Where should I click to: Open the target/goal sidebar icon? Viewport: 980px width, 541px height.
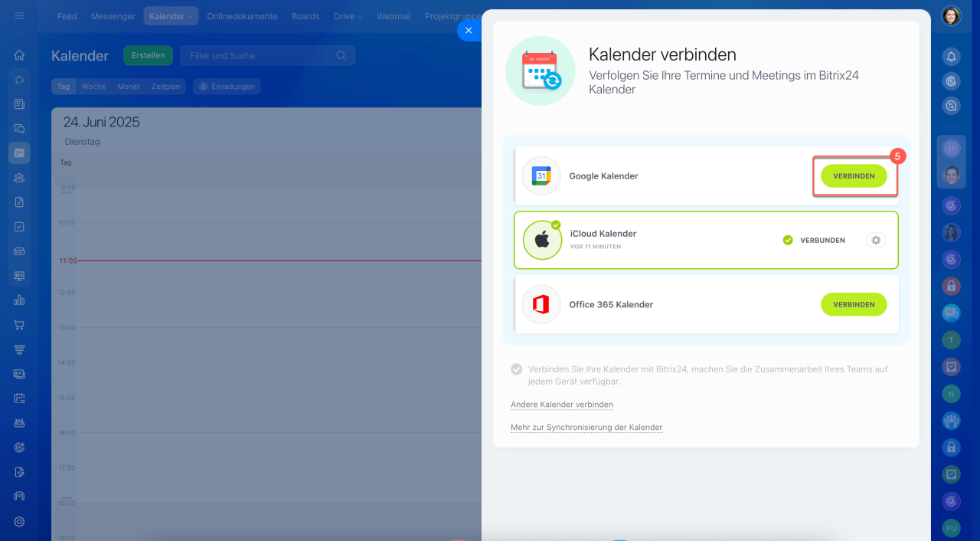(x=19, y=448)
